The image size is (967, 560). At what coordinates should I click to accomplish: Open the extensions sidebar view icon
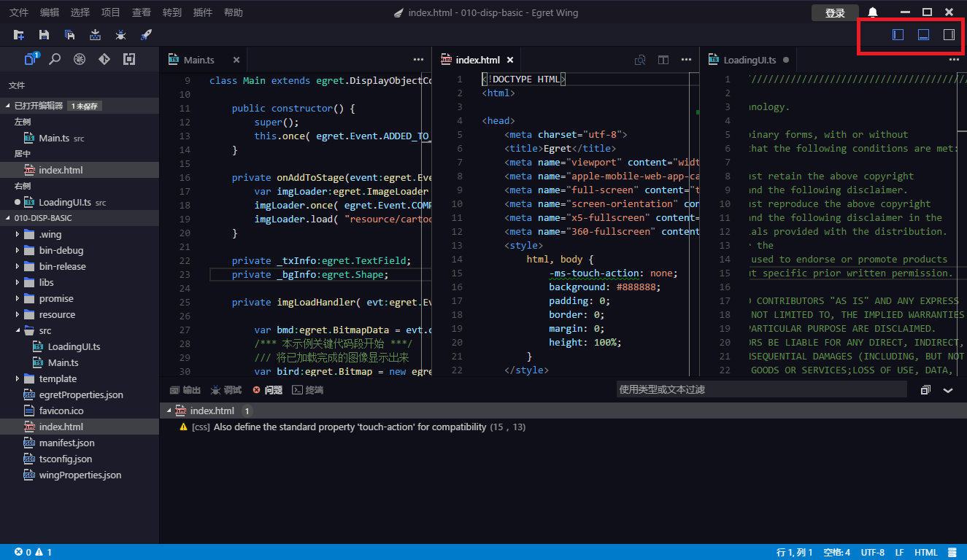129,60
